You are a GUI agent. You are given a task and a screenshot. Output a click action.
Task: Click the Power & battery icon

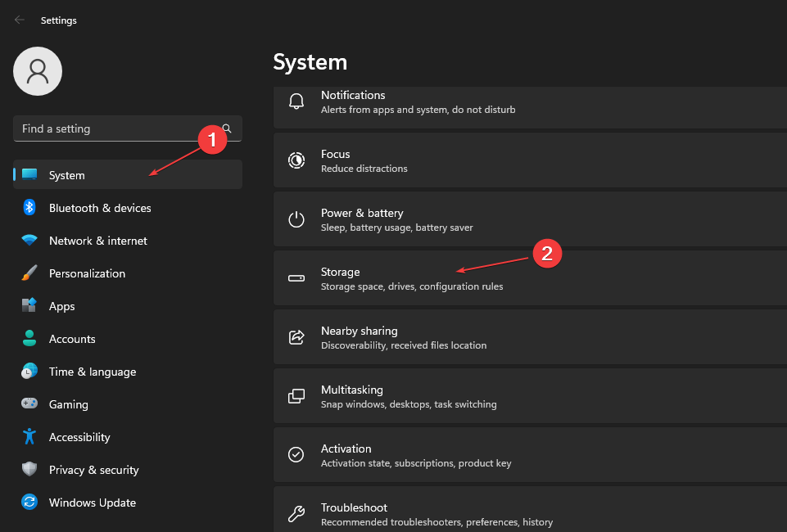point(296,219)
